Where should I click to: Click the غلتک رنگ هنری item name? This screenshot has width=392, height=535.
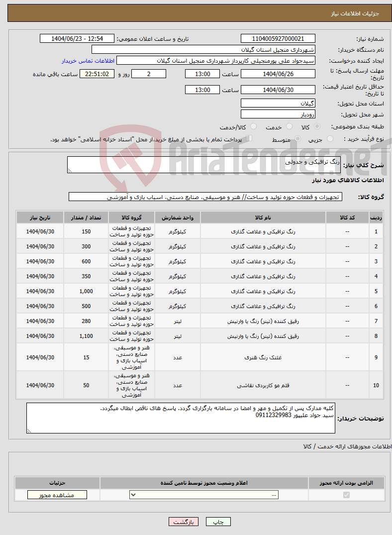click(x=263, y=357)
